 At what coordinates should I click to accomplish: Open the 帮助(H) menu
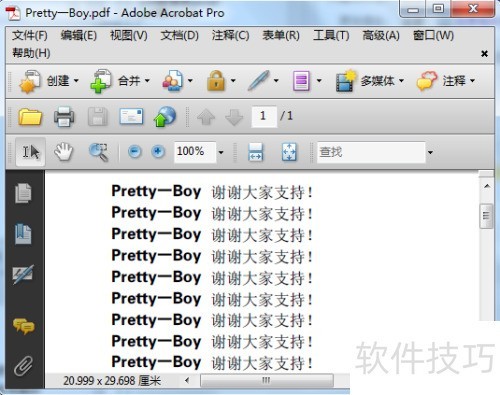point(31,53)
